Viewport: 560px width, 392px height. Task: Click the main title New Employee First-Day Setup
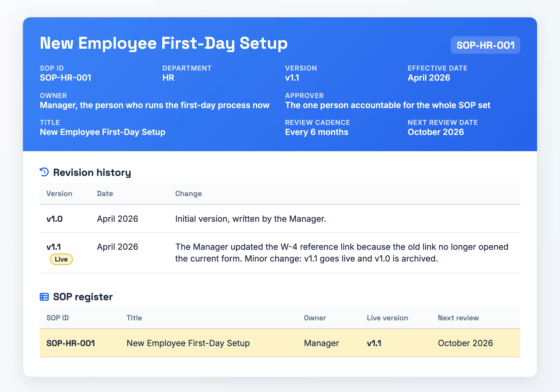pos(164,43)
